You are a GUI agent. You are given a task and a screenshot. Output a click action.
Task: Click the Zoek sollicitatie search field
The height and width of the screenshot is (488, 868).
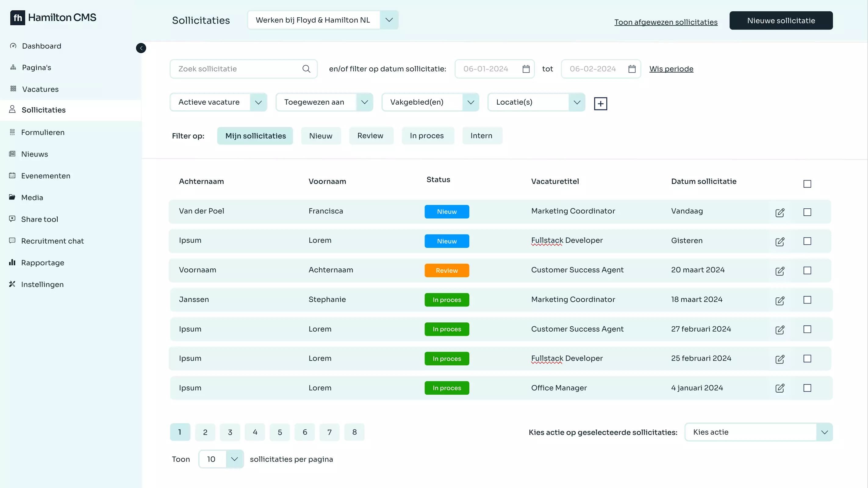pos(243,69)
